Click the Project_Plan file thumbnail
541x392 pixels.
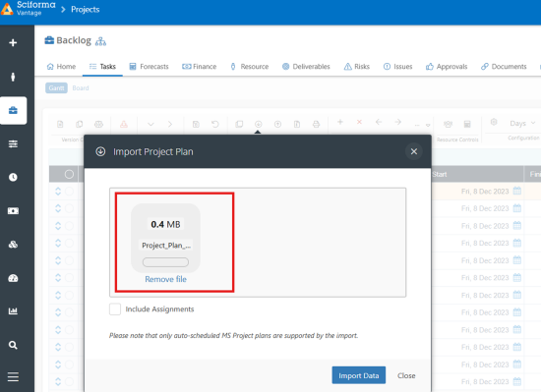(165, 238)
